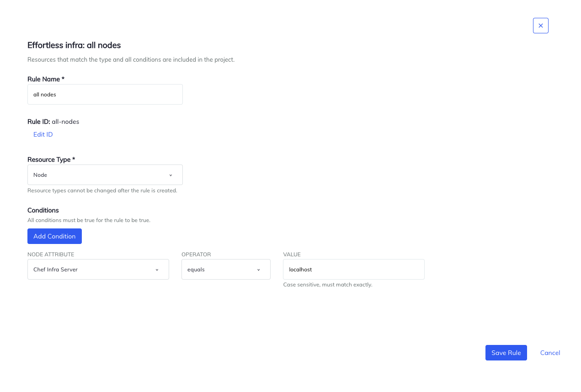Click the Node Attribute dropdown arrow icon
The width and height of the screenshot is (581, 392).
157,269
